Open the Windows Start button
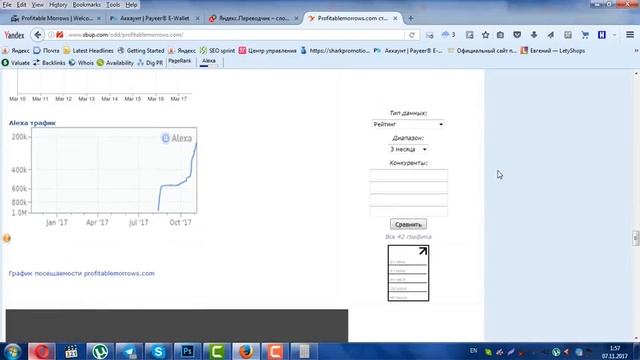Image resolution: width=640 pixels, height=360 pixels. point(13,351)
